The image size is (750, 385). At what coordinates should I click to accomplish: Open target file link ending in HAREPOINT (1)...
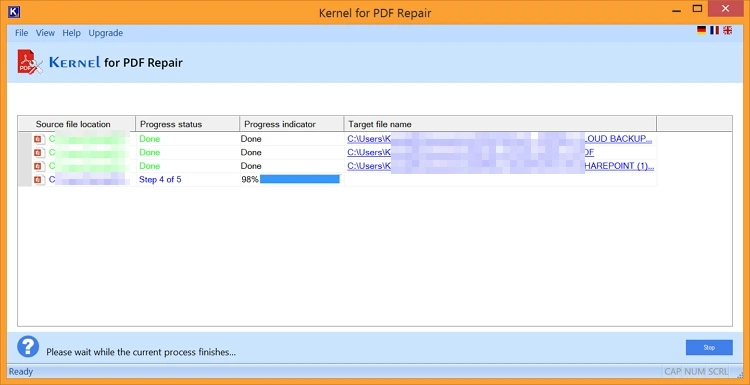pos(501,166)
